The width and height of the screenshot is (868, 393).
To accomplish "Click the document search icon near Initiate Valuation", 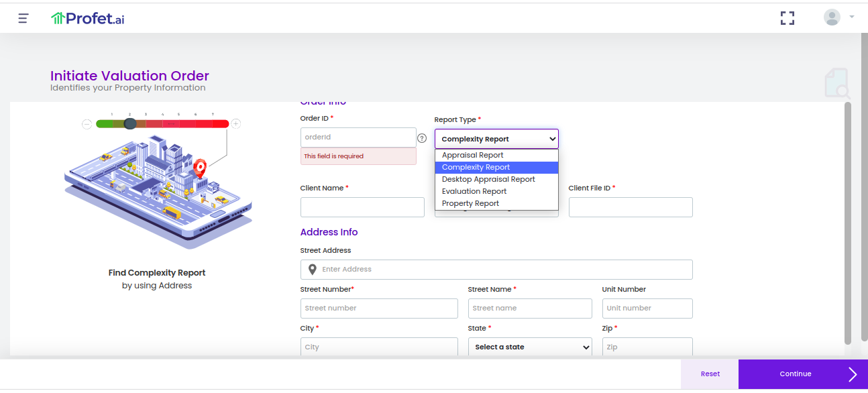I will click(x=836, y=83).
